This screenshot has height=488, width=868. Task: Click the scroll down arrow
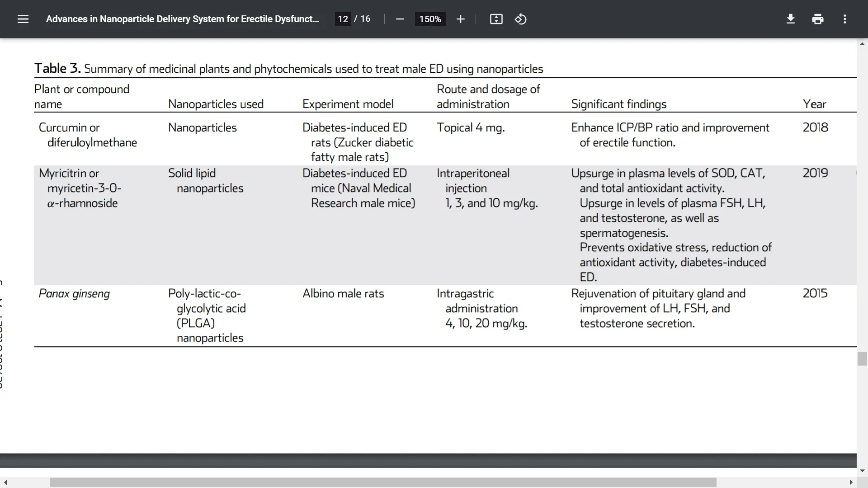click(862, 470)
